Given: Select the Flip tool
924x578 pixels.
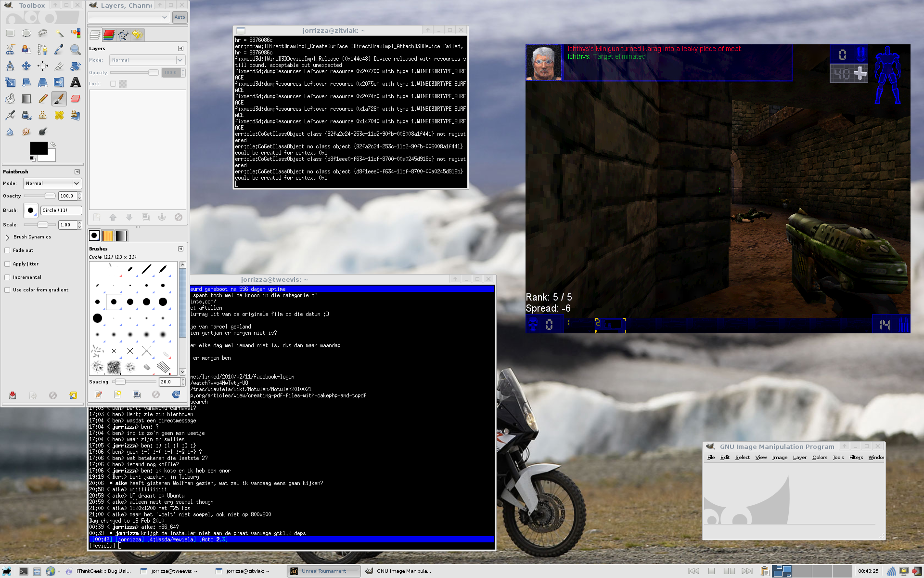Looking at the screenshot, I should pyautogui.click(x=59, y=82).
